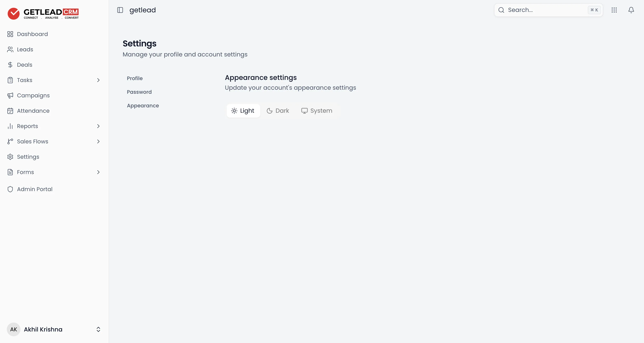Open the Profile settings tab

coord(135,78)
